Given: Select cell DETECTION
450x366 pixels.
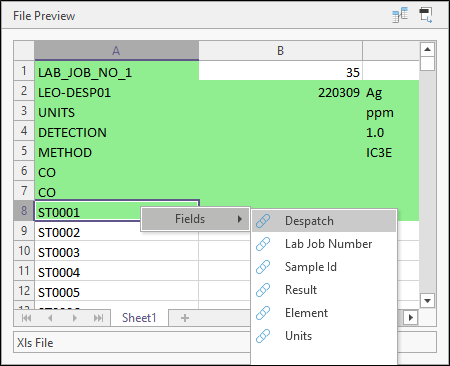Looking at the screenshot, I should pyautogui.click(x=117, y=132).
